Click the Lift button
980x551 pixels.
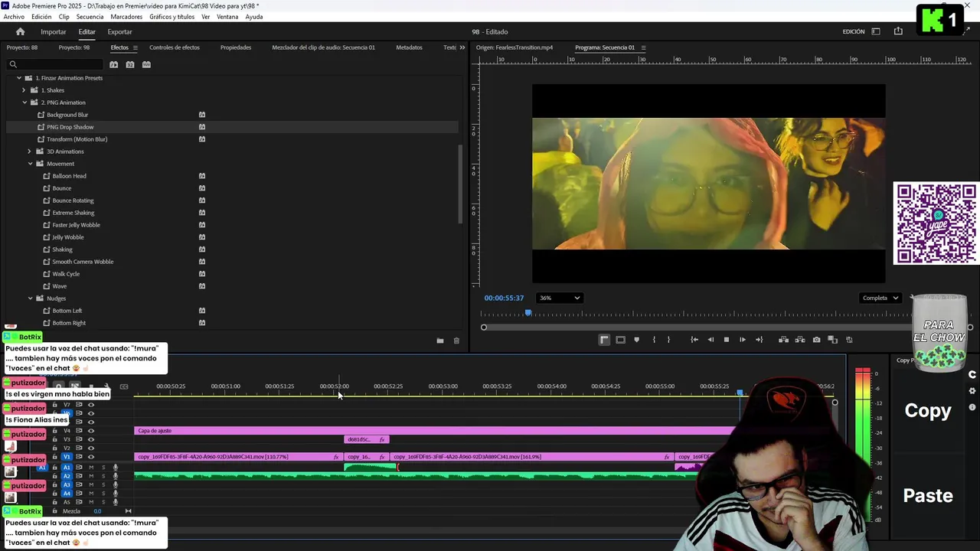[783, 340]
